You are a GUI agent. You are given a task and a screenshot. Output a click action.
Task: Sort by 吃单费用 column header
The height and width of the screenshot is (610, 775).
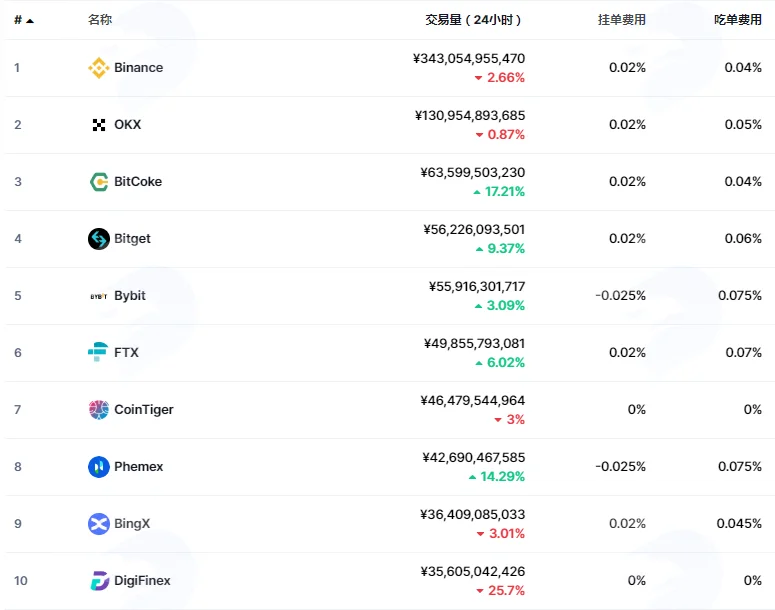738,20
